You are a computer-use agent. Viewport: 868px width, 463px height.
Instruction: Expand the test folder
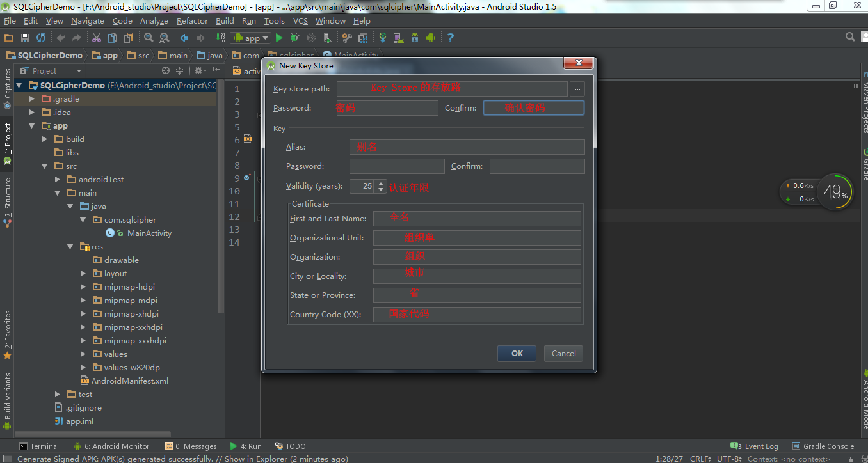[x=58, y=395]
